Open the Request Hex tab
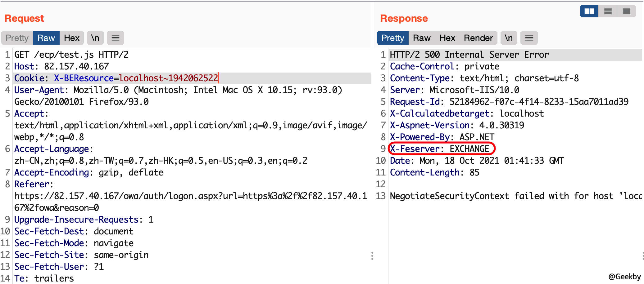 coord(72,38)
